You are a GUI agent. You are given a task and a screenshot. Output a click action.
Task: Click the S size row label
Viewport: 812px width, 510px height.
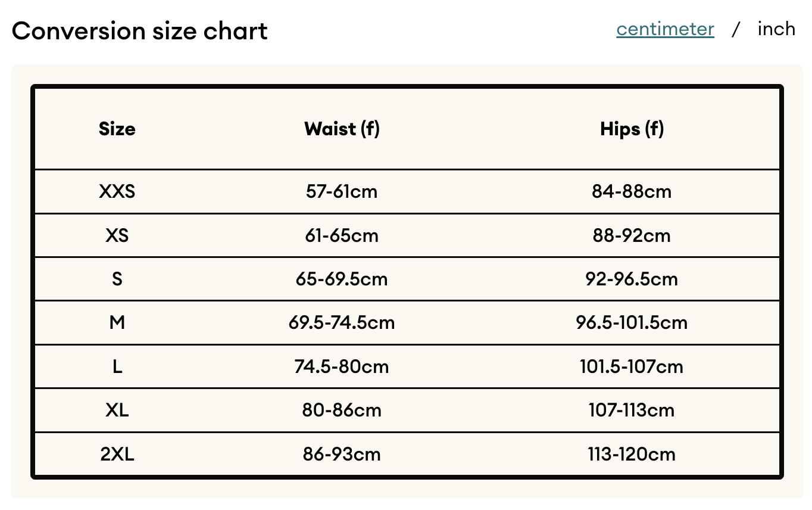coord(117,279)
